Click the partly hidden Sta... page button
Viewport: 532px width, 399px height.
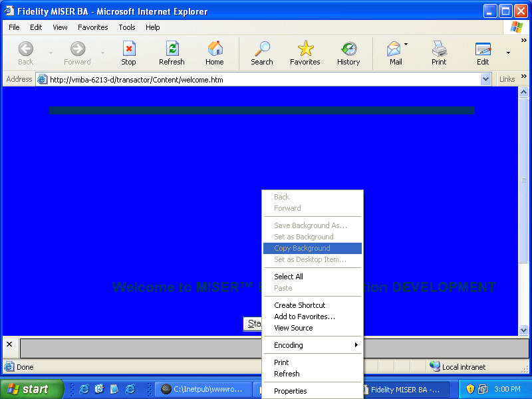point(253,324)
